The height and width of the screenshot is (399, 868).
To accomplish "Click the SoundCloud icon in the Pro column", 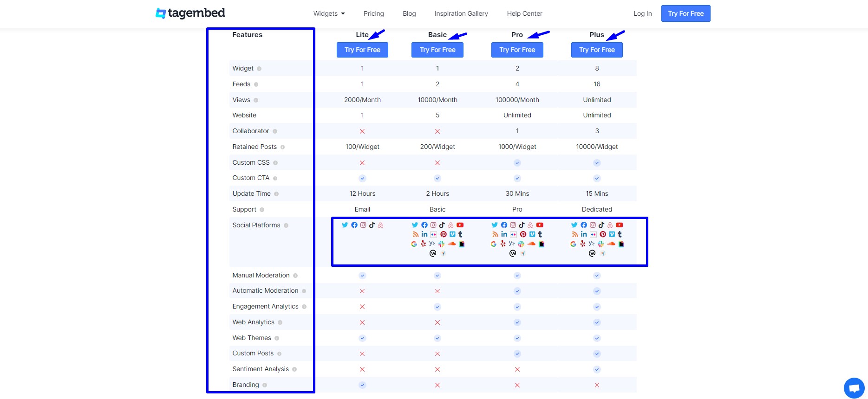I will (x=531, y=244).
